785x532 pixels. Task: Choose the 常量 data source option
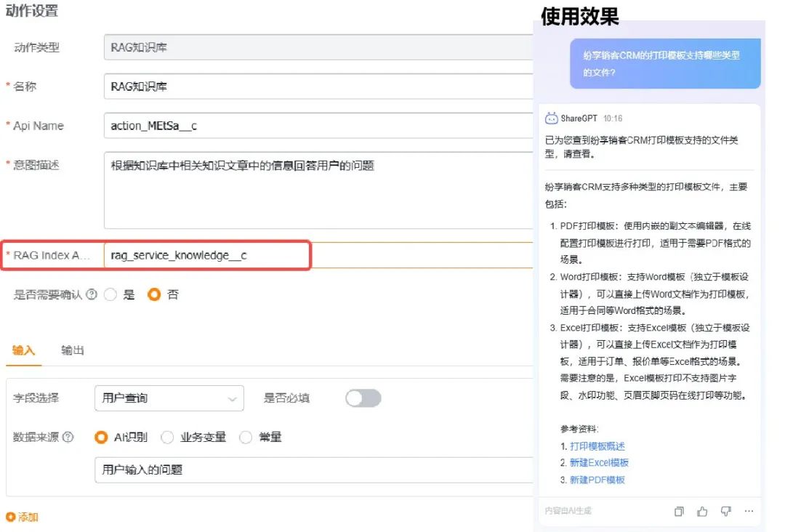pos(246,438)
